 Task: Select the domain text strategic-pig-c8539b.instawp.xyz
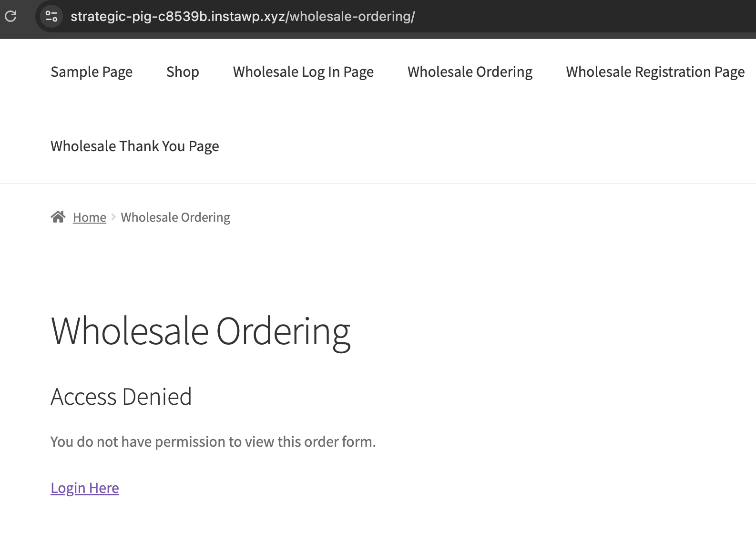point(178,16)
